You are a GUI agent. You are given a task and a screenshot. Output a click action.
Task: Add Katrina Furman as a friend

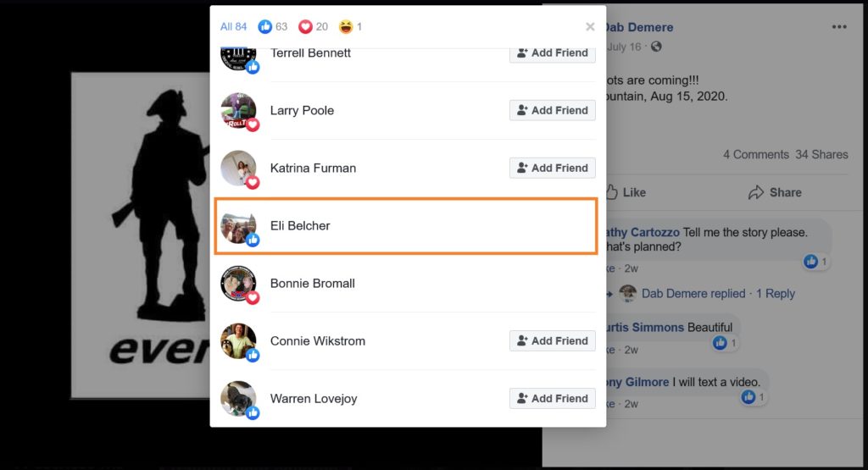click(x=553, y=168)
